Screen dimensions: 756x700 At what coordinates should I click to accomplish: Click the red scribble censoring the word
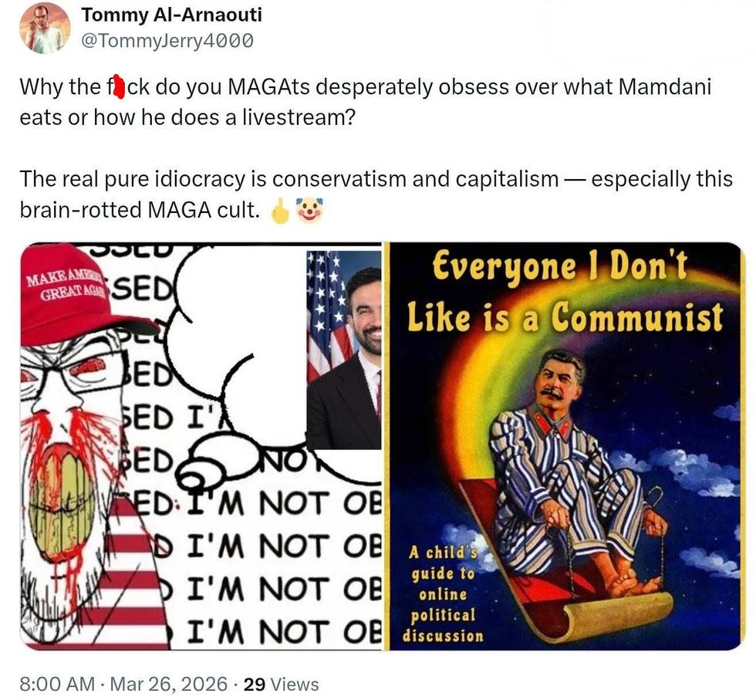click(119, 88)
